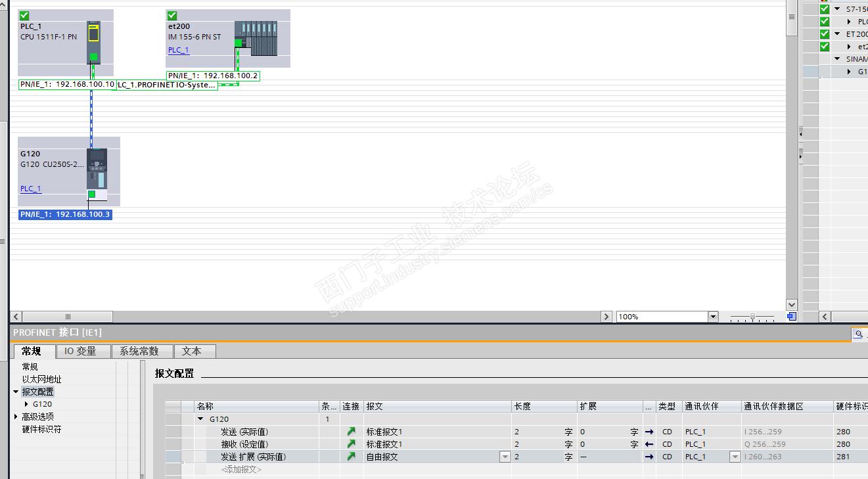Select 硬件标识符 in the navigation tree
This screenshot has height=479, width=868.
[42, 429]
